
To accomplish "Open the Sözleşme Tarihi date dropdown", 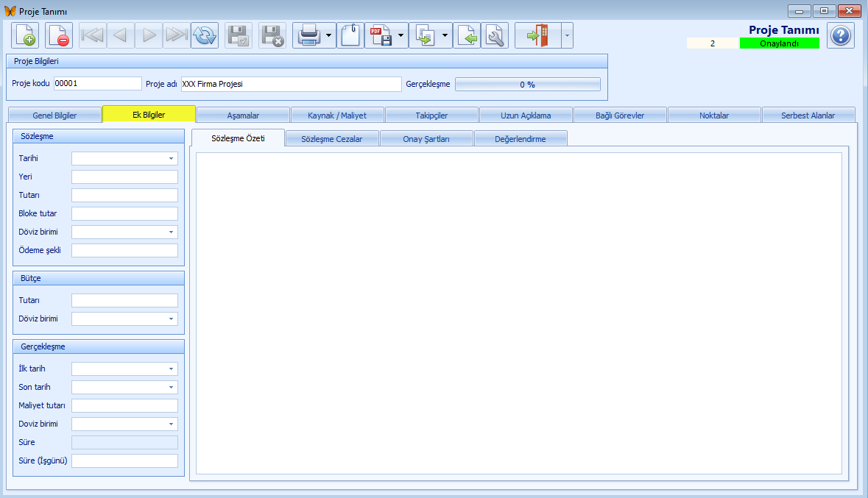I will coord(171,158).
